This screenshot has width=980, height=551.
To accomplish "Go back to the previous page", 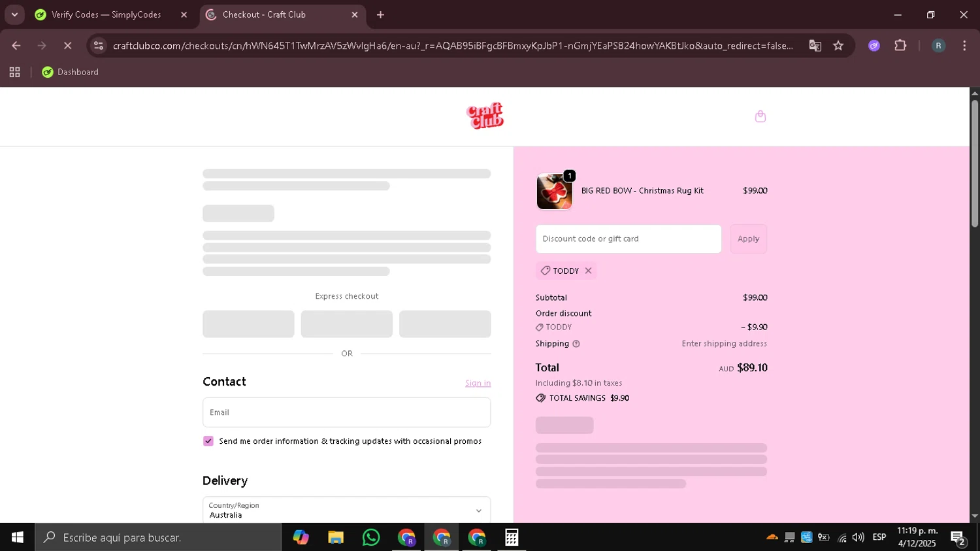I will click(x=16, y=46).
